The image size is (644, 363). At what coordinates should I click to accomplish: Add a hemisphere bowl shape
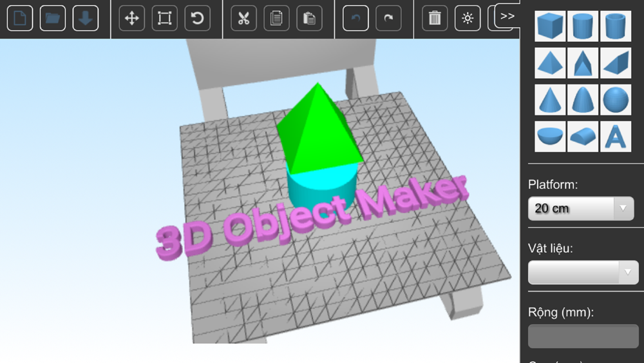550,137
